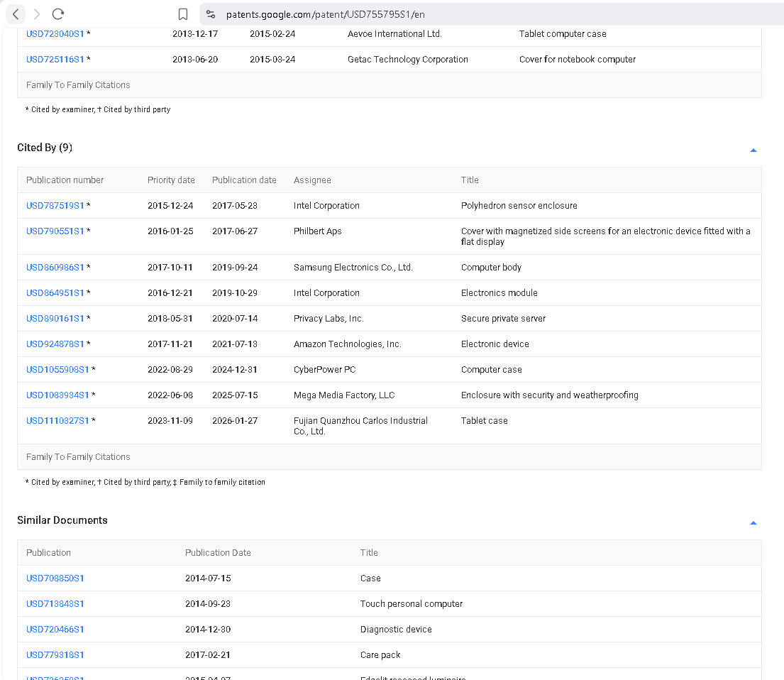Open Mega Media Factory patent USD1083934S1
Image resolution: width=784 pixels, height=680 pixels.
pos(57,395)
